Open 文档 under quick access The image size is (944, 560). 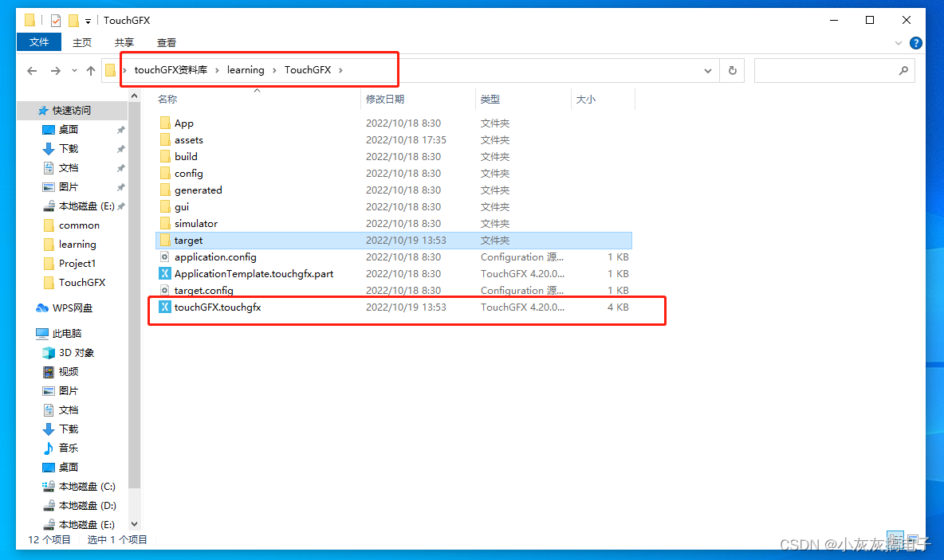[x=68, y=168]
